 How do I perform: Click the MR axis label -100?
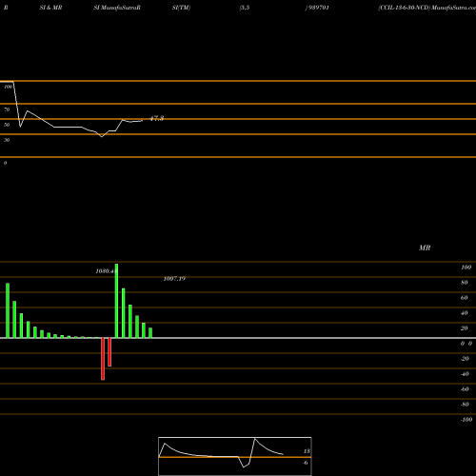pyautogui.click(x=466, y=420)
